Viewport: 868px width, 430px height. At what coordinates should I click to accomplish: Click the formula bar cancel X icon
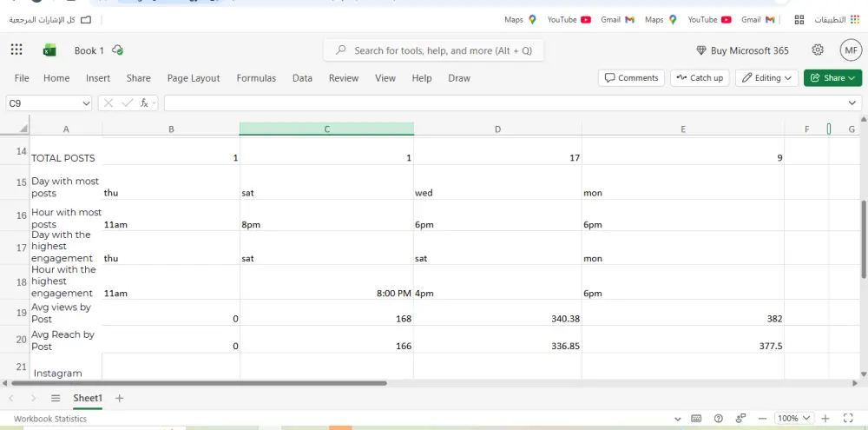[x=108, y=103]
